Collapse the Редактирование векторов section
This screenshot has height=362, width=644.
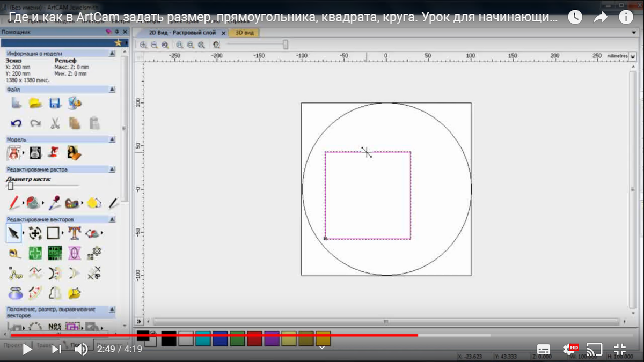coord(112,219)
